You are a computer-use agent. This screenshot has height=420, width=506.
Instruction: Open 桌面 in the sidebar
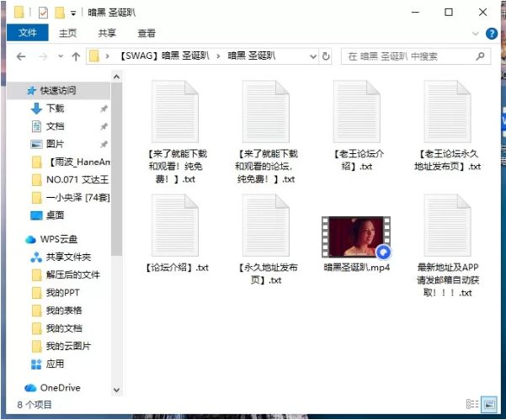pyautogui.click(x=48, y=215)
